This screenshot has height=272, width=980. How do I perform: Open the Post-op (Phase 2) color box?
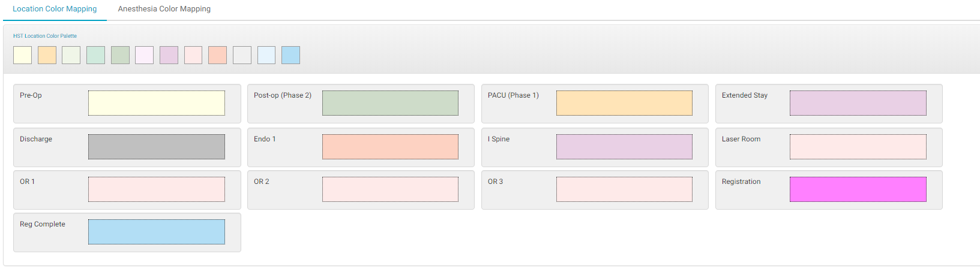[x=390, y=103]
